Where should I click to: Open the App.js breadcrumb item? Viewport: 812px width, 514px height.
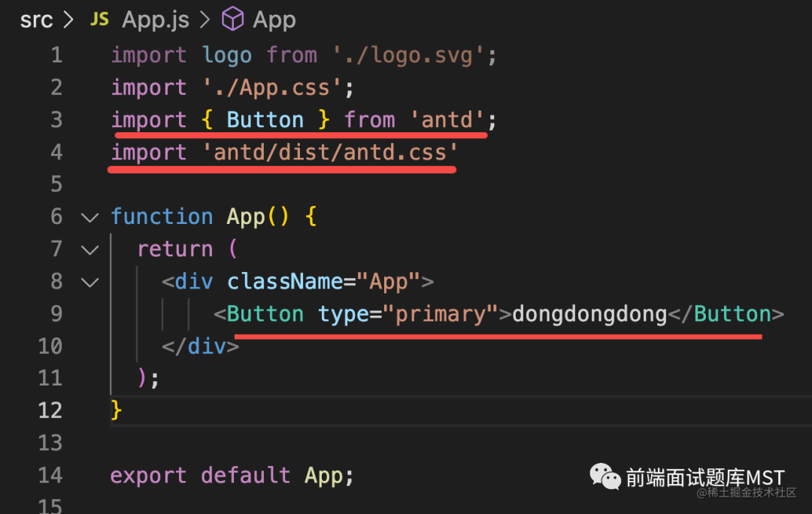[x=156, y=20]
